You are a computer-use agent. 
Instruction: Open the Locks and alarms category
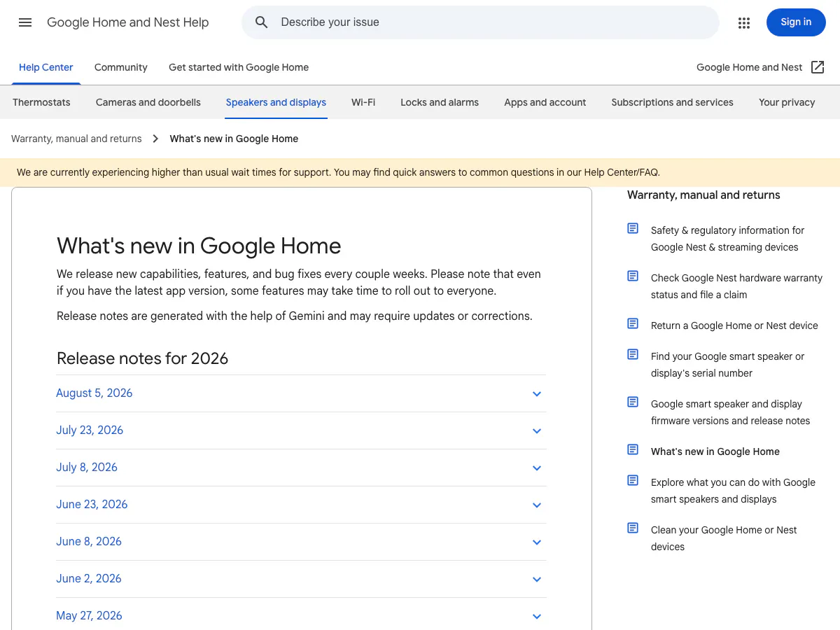[440, 102]
